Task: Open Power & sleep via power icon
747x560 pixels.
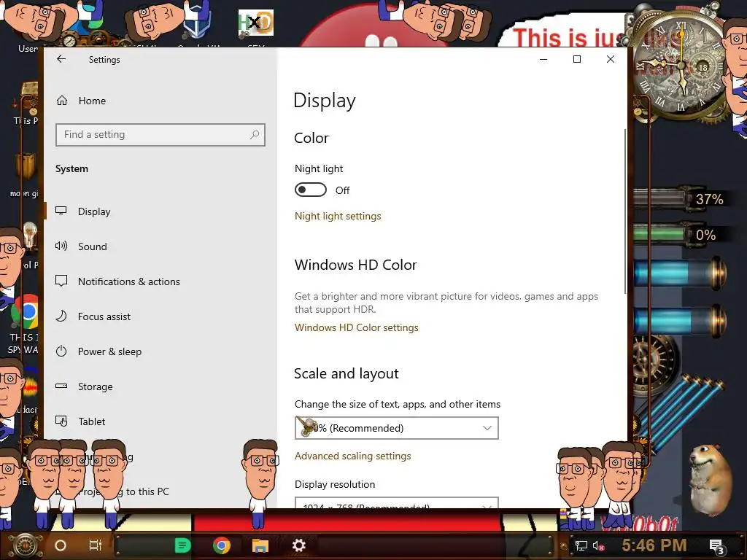Action: [61, 351]
